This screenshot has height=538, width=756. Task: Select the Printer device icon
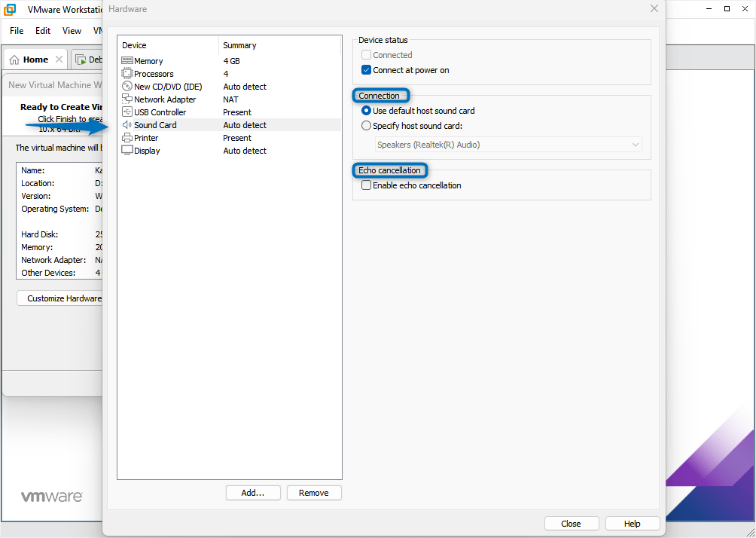[127, 137]
